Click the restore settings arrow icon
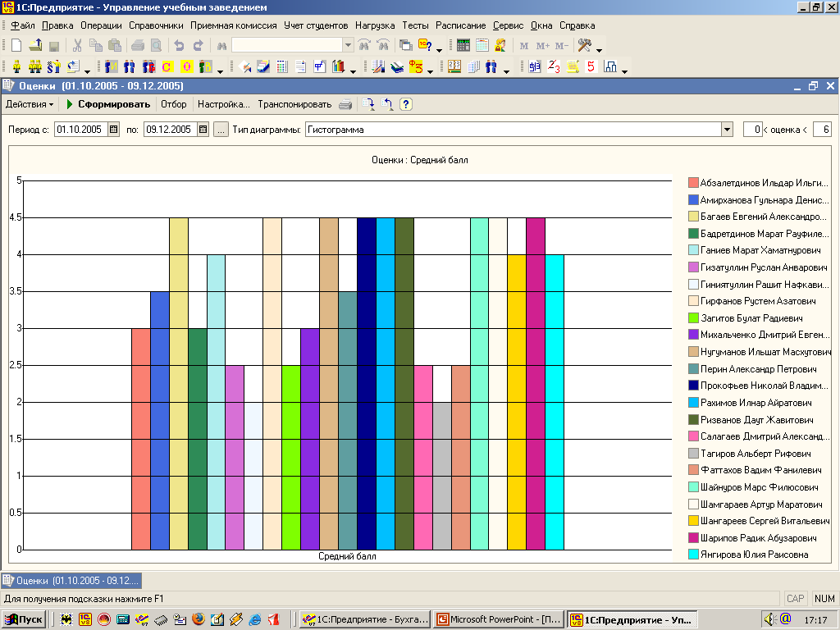Screen dimensions: 840x630 click(387, 104)
